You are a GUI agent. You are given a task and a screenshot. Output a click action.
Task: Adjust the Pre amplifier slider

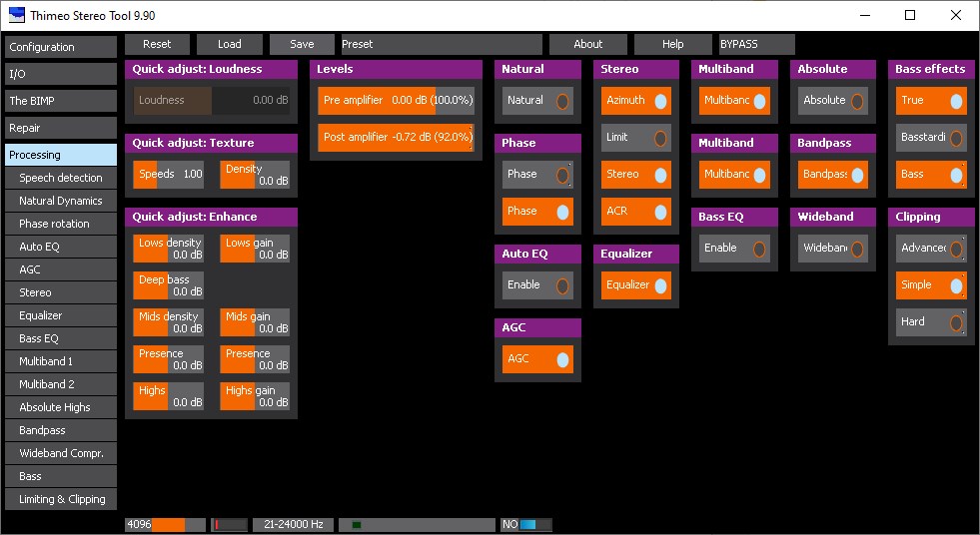(x=397, y=101)
